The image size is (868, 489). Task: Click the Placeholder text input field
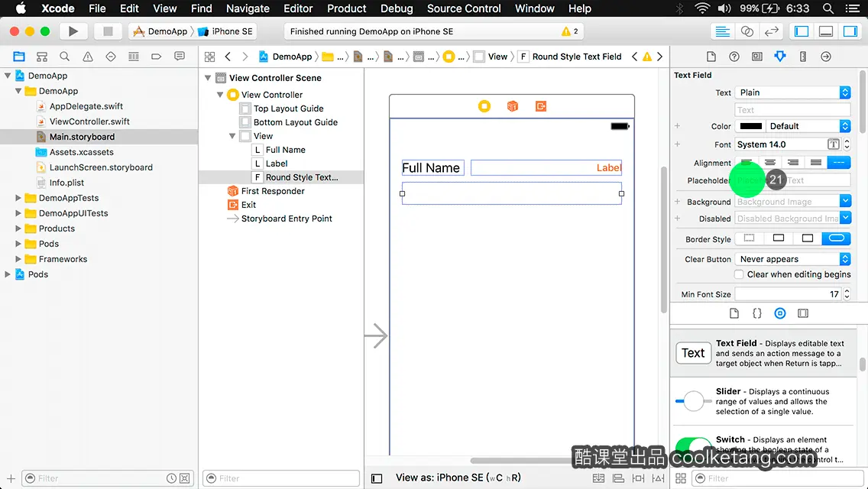pyautogui.click(x=792, y=180)
